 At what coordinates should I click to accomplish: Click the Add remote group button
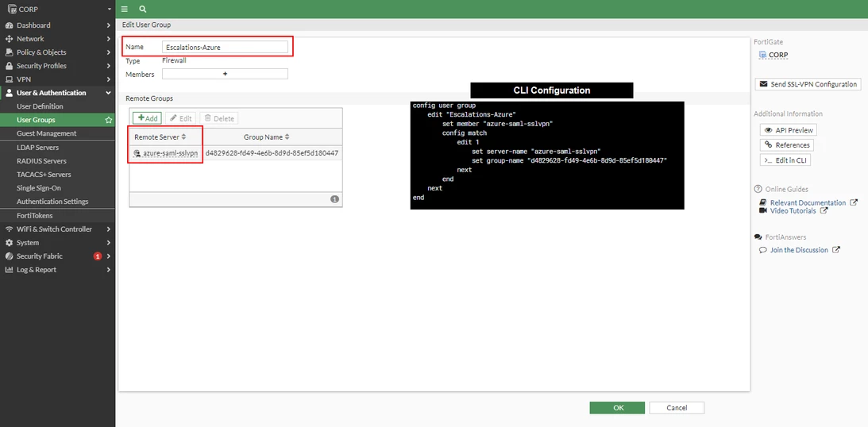(147, 118)
